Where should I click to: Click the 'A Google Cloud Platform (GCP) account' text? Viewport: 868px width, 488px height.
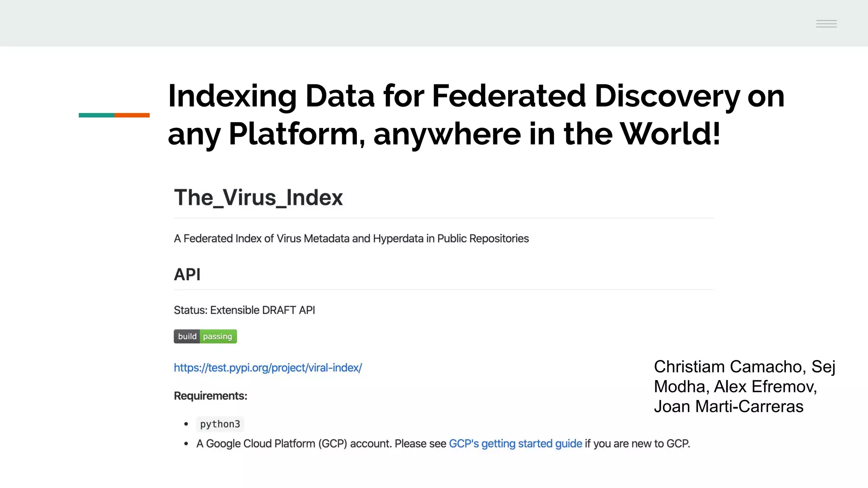click(x=294, y=444)
